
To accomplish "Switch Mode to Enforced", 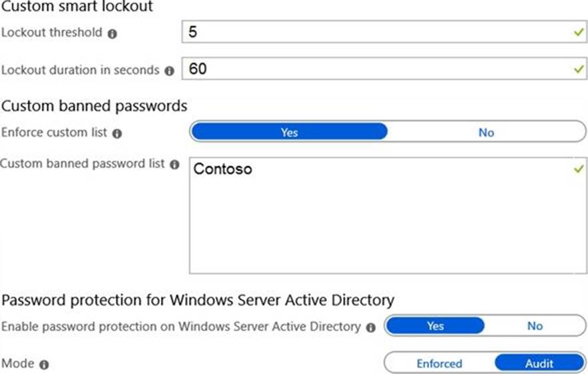I will tap(439, 363).
